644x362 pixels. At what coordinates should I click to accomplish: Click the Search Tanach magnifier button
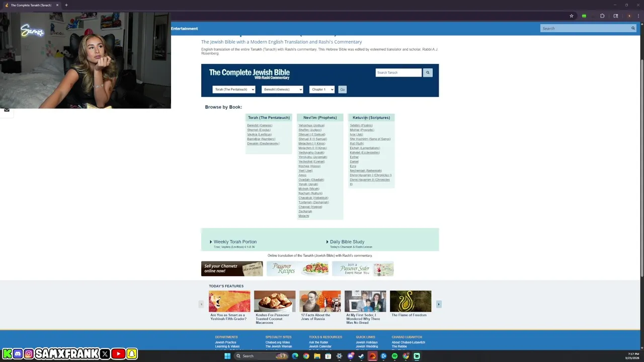pos(428,72)
